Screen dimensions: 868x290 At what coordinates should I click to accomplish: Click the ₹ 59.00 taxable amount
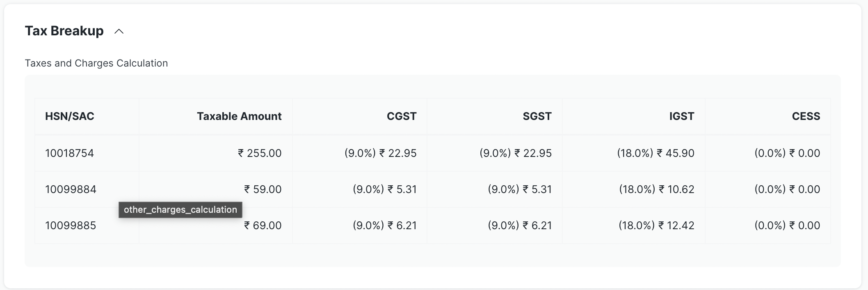coord(263,189)
